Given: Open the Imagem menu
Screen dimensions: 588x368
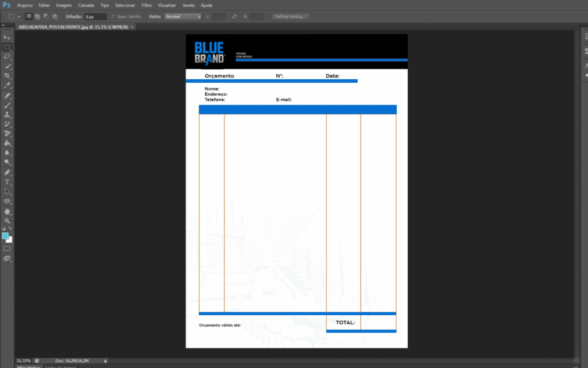Looking at the screenshot, I should click(64, 5).
